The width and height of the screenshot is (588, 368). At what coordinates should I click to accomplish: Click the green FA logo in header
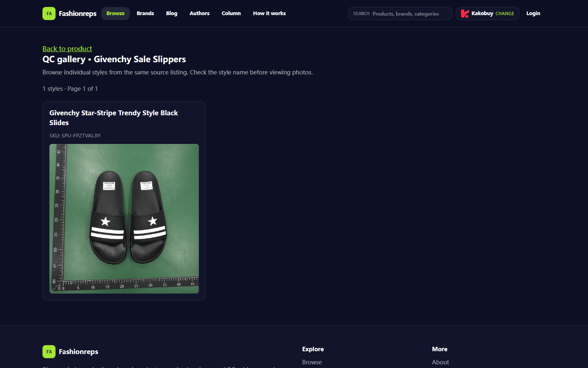coord(49,13)
